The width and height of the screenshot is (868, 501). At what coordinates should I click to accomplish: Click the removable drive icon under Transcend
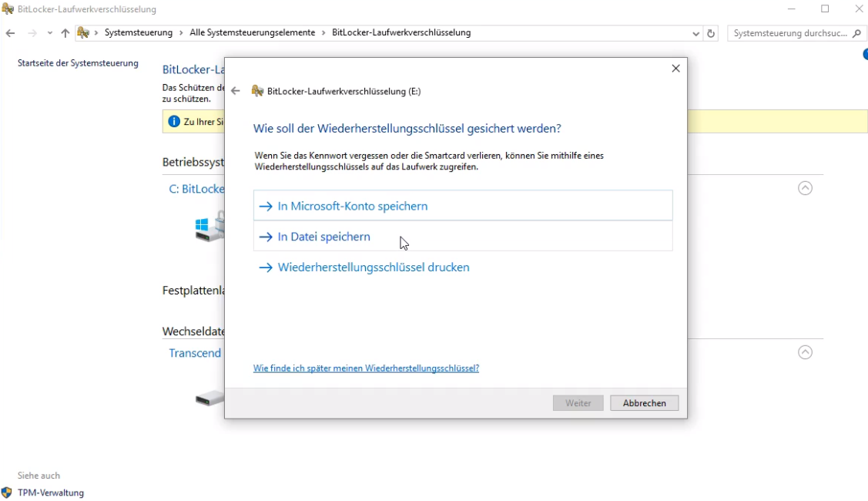[209, 398]
